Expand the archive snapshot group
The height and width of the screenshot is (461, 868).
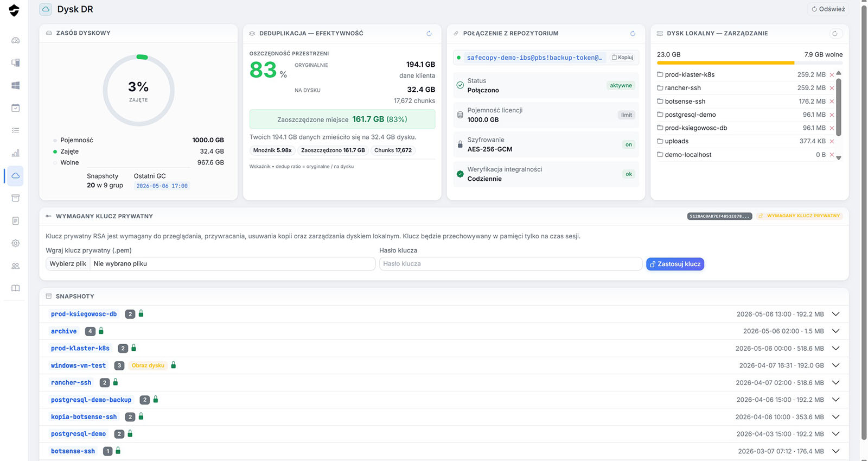[835, 331]
